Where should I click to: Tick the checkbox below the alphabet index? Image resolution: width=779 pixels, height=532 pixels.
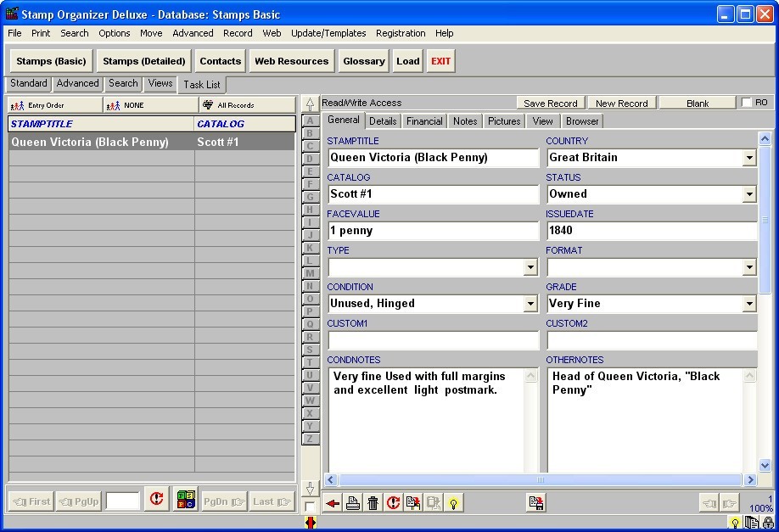(310, 507)
